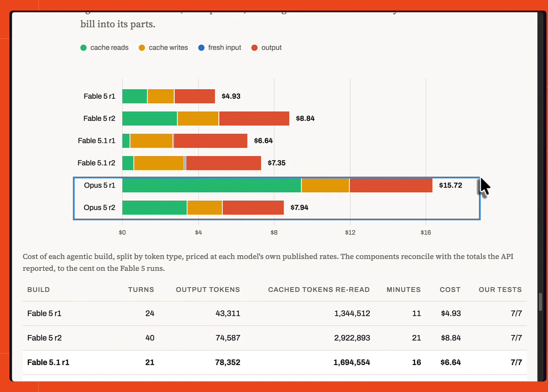Screen dimensions: 548x392
Task: Select the orange segment of Fable 5 r2 bar
Action: [198, 118]
